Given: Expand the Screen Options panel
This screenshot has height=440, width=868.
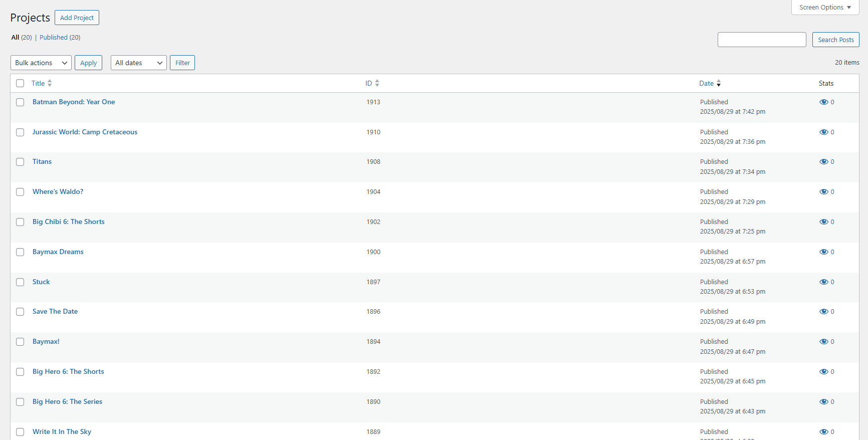Looking at the screenshot, I should pyautogui.click(x=825, y=8).
